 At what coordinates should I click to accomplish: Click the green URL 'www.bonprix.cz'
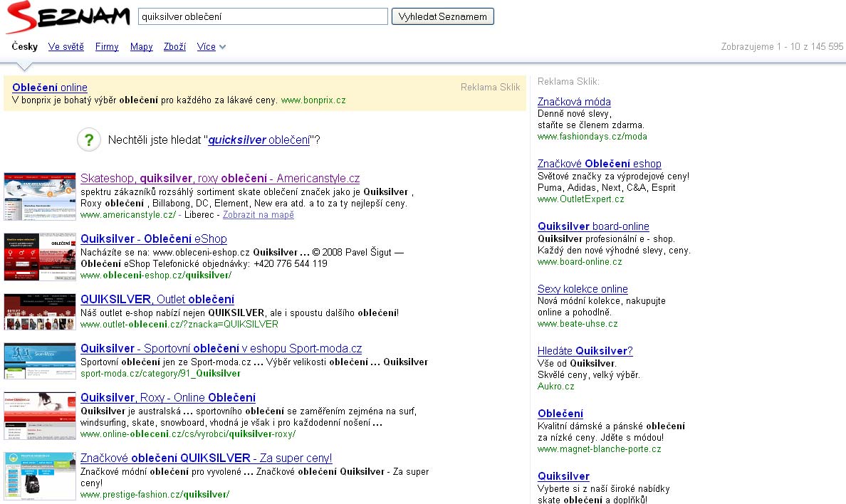[x=313, y=100]
